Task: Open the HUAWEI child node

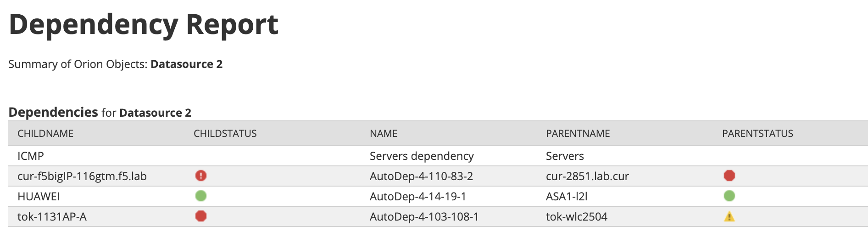Action: click(x=39, y=197)
